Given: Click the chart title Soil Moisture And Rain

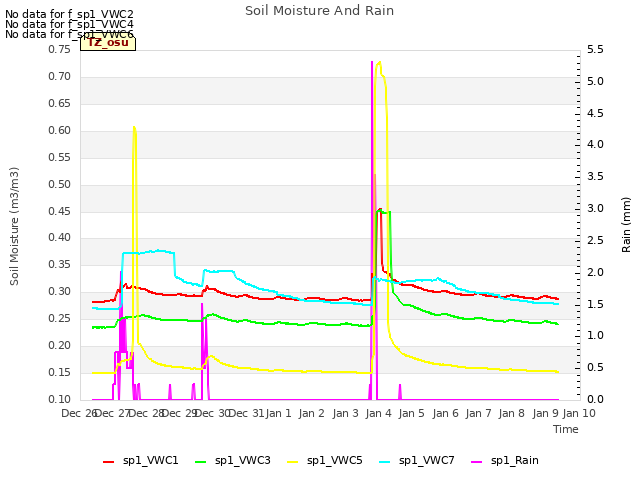Looking at the screenshot, I should 319,11.
